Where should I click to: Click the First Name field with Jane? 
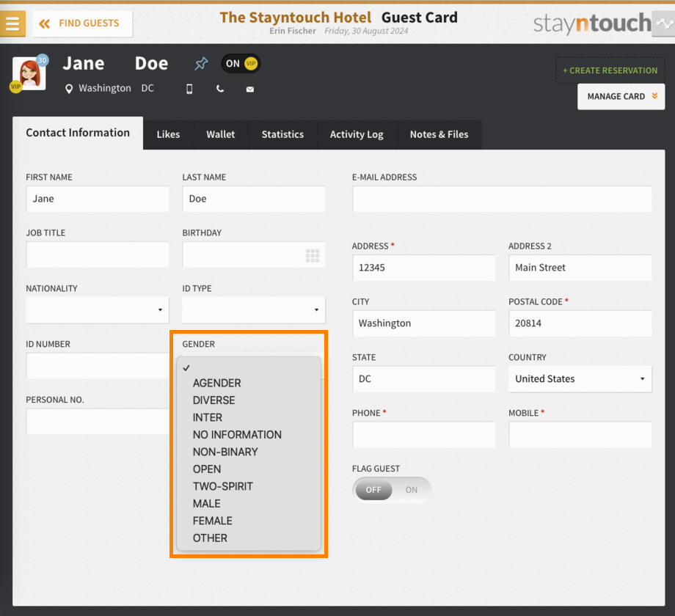coord(98,199)
